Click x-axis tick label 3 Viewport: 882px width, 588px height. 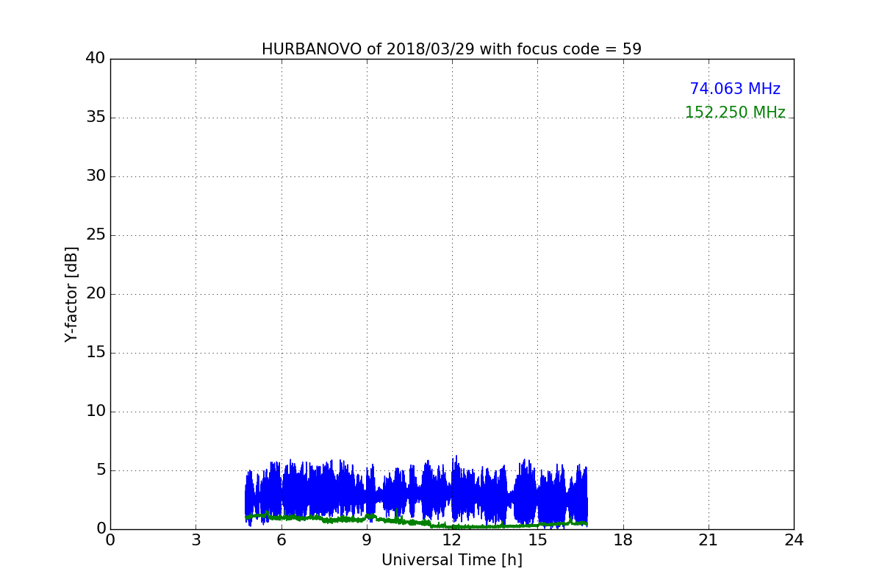(x=196, y=540)
